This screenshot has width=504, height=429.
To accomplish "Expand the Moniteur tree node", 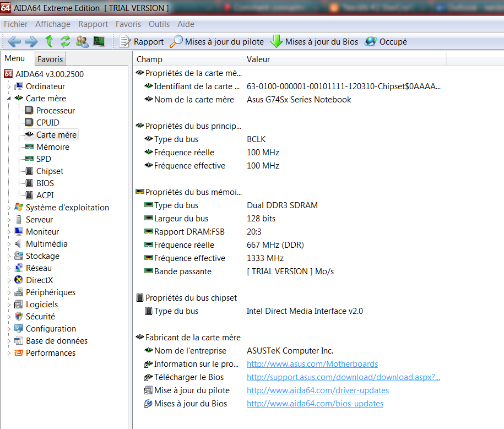I will coord(9,232).
